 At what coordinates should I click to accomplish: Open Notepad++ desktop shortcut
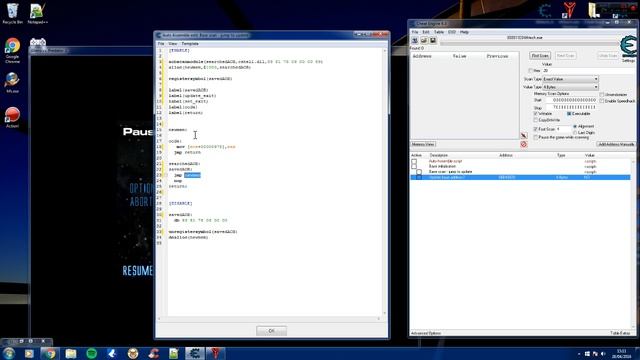click(38, 13)
